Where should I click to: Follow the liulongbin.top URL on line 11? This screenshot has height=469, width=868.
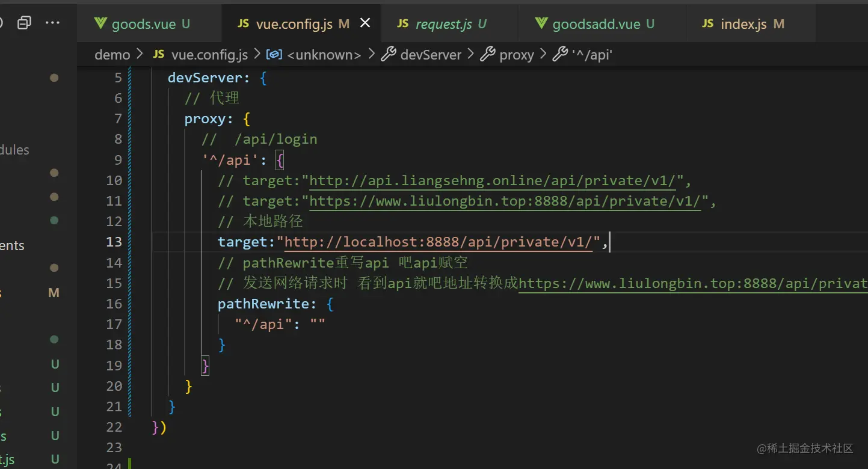click(505, 201)
